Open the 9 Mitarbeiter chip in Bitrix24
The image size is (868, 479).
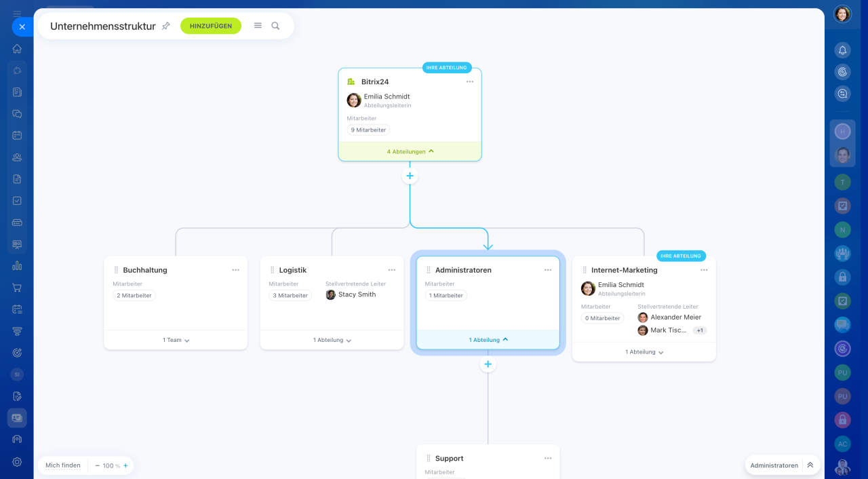click(x=368, y=130)
